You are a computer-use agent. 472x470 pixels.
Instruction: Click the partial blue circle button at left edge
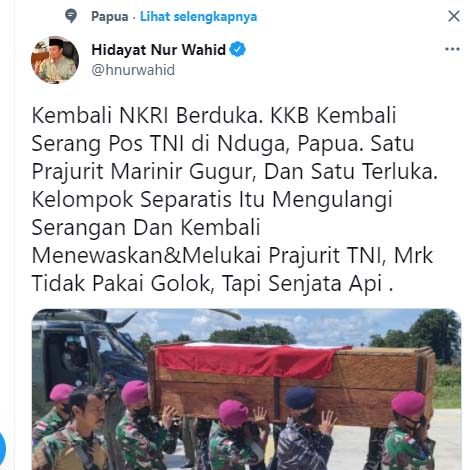[2, 448]
